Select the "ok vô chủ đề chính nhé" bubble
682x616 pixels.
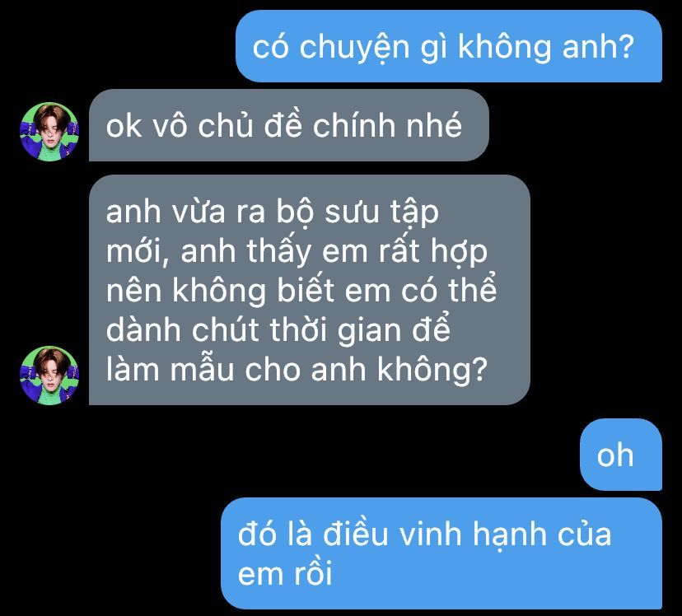(289, 125)
